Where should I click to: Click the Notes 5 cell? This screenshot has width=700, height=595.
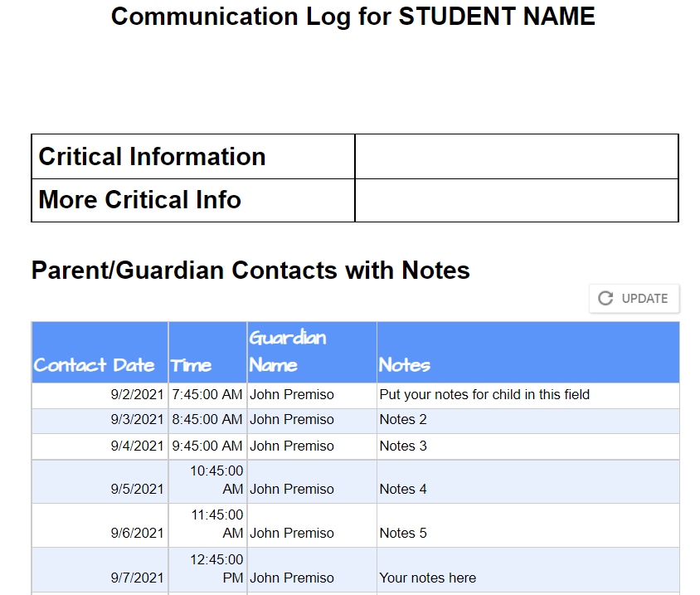528,525
